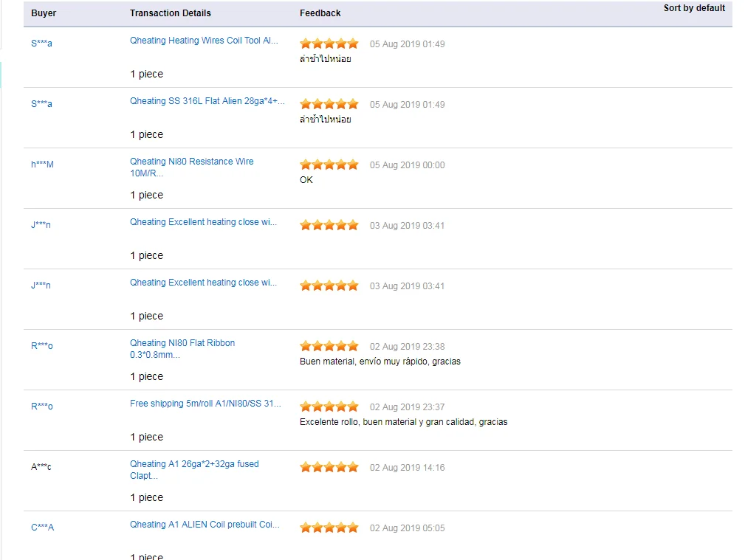Click the 'Feedback' column header
The height and width of the screenshot is (560, 745).
coord(320,13)
